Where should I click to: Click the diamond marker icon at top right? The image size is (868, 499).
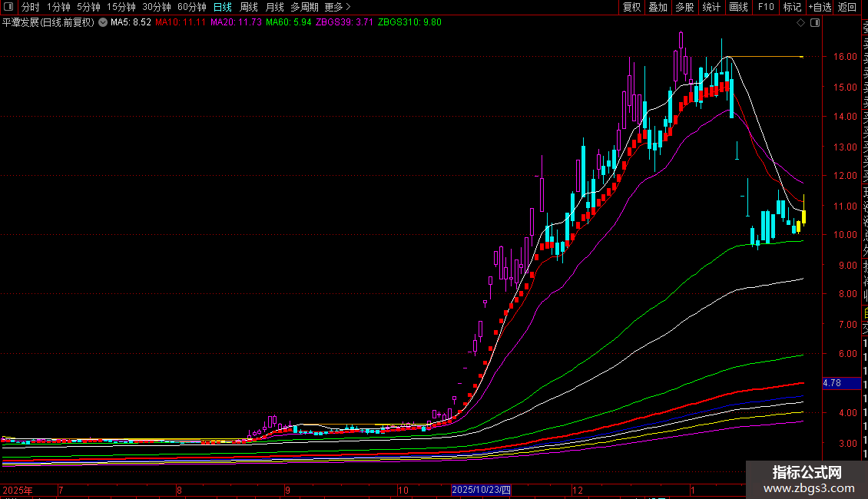coord(801,23)
